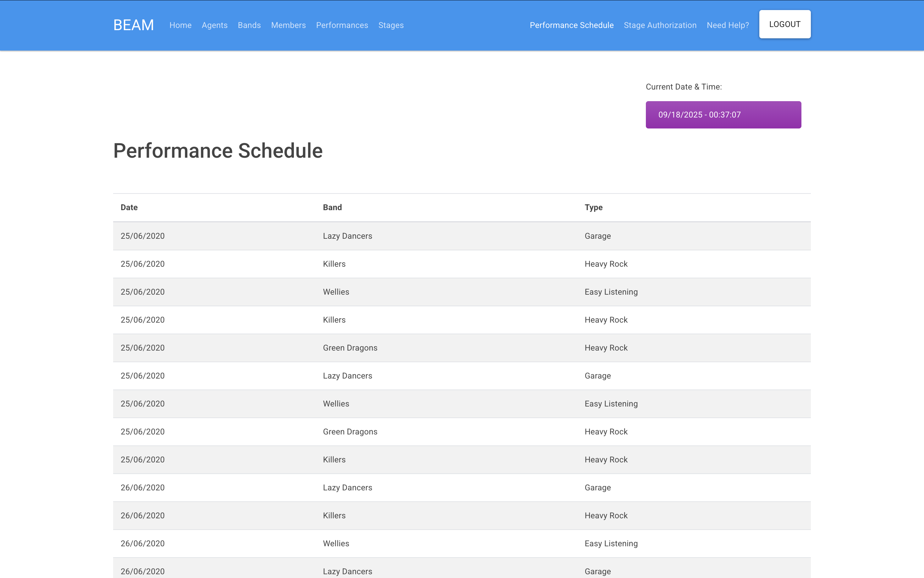Click the Date column header
The height and width of the screenshot is (578, 924).
[x=129, y=207]
